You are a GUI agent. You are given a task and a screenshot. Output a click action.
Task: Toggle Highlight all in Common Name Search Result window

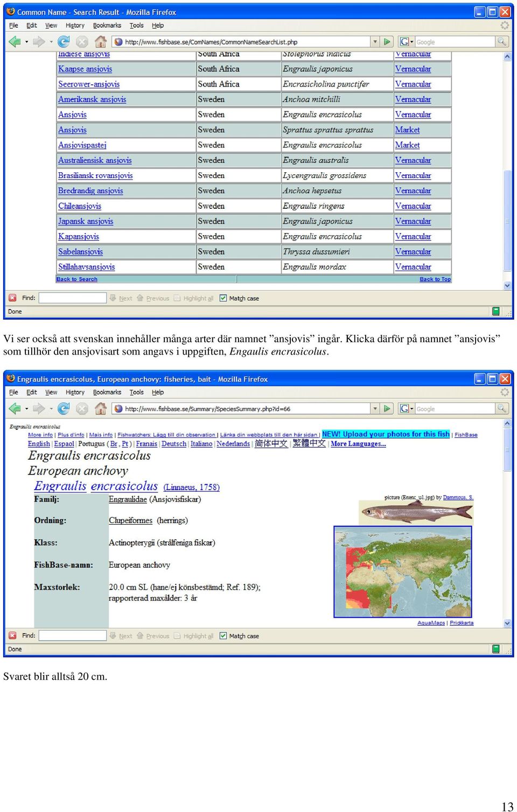tap(193, 298)
